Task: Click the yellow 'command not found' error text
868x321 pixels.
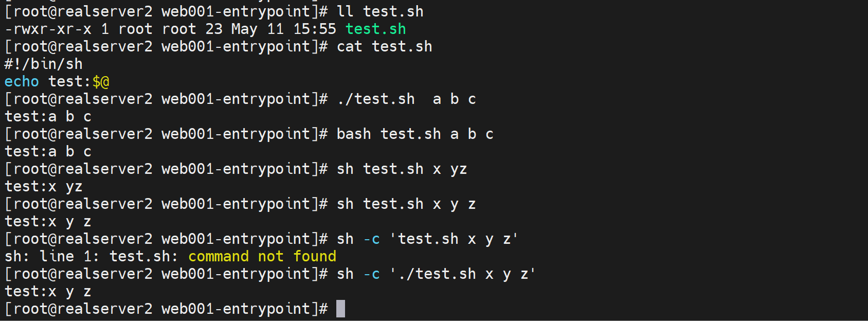Action: pos(262,257)
